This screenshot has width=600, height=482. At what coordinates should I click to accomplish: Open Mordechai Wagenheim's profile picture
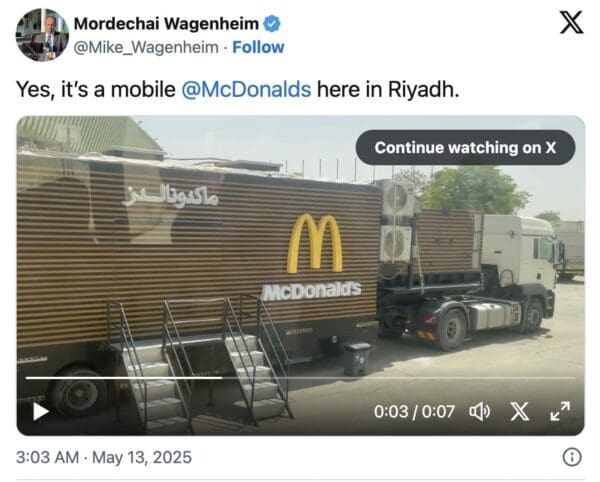(42, 35)
